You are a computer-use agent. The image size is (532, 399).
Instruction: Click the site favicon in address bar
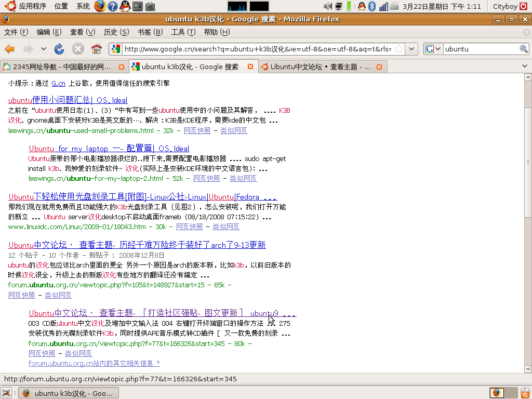pos(116,49)
